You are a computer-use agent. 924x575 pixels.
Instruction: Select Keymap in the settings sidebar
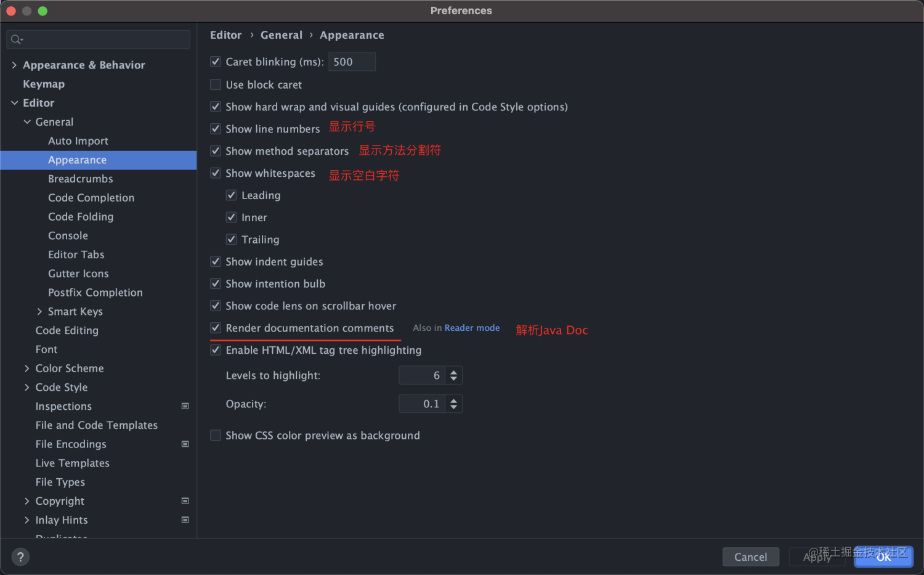pyautogui.click(x=44, y=84)
